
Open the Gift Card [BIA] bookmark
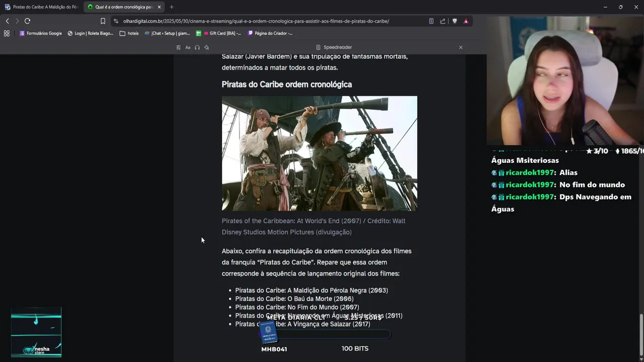click(x=219, y=33)
